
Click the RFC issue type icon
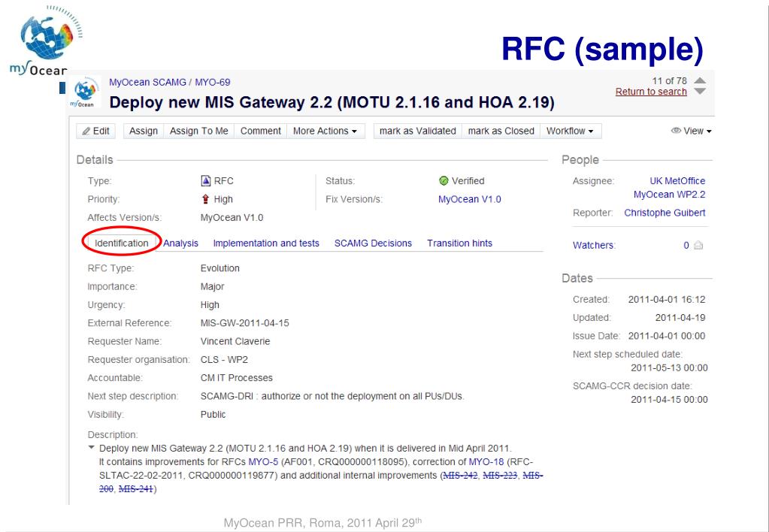click(x=206, y=181)
